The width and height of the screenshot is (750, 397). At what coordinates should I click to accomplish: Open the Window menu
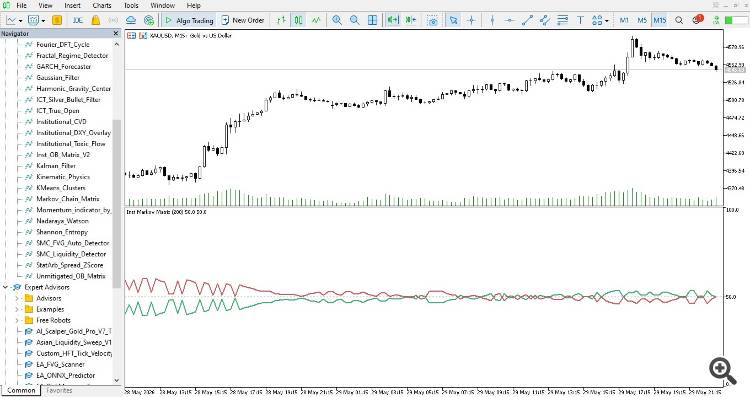pos(163,6)
